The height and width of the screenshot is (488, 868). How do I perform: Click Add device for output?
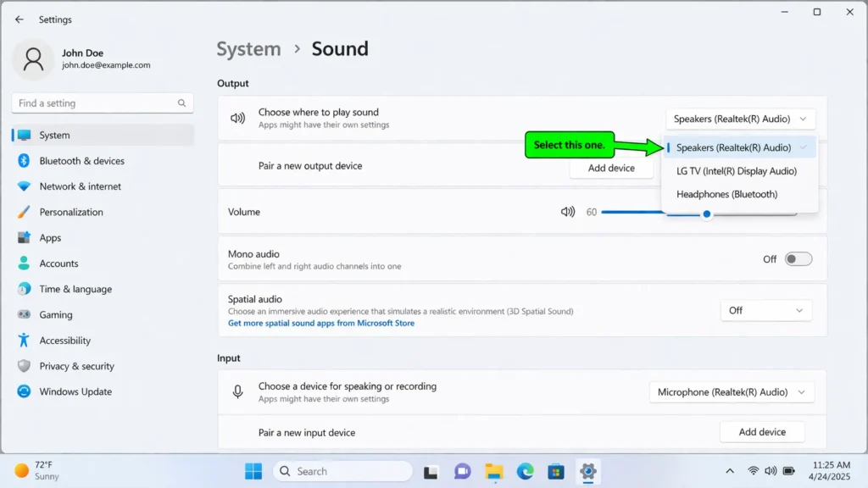(x=610, y=168)
